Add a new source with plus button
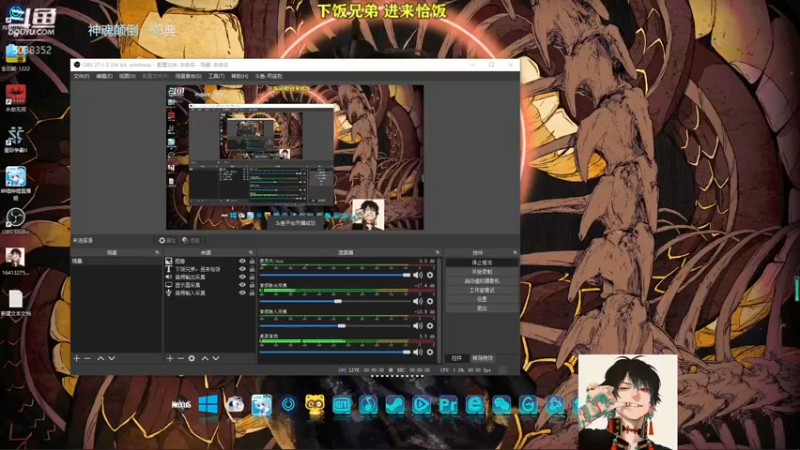 tap(170, 358)
